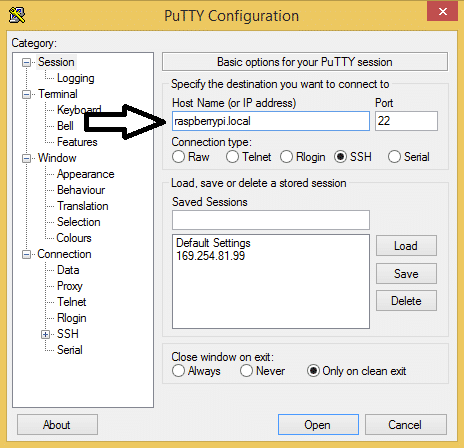Screen dimensions: 464x448
Task: Click the Load button
Action: click(x=406, y=246)
